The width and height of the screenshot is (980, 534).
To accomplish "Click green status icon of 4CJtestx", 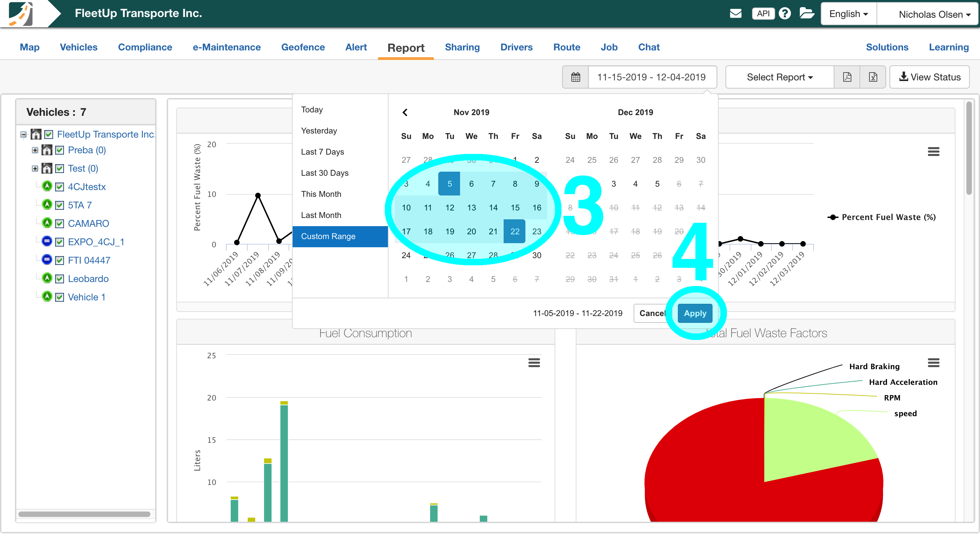I will 47,186.
